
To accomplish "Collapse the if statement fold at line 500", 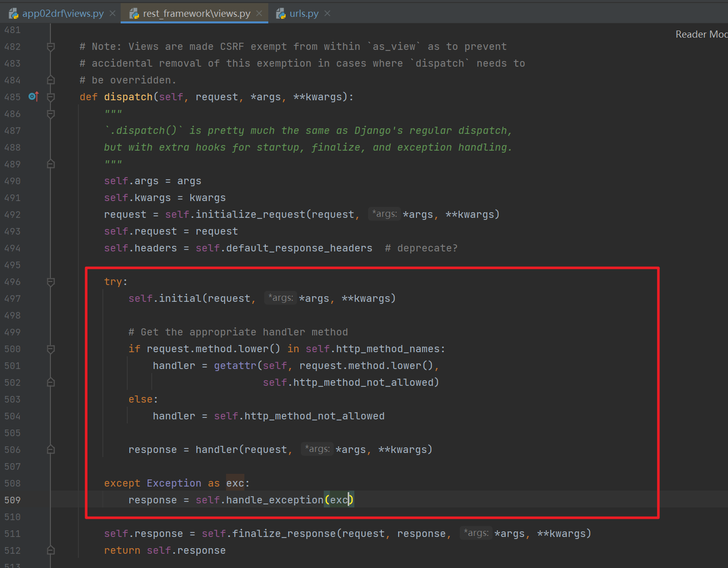I will point(50,349).
